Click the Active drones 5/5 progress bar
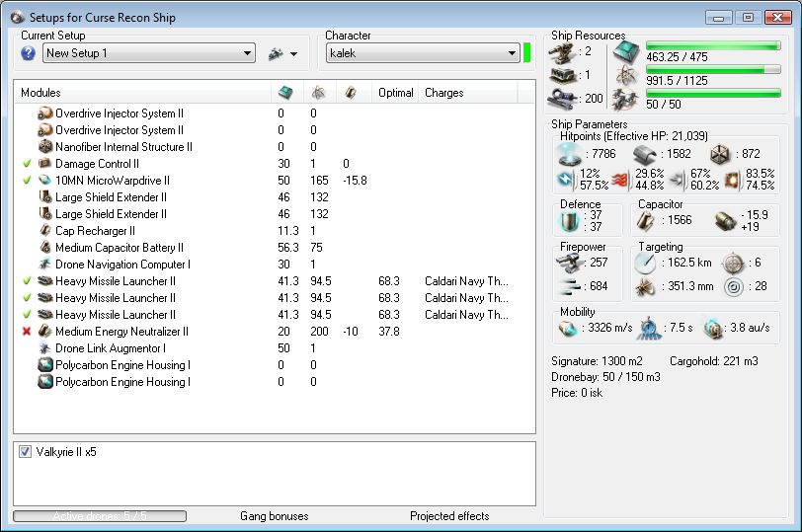The width and height of the screenshot is (802, 532). [99, 516]
